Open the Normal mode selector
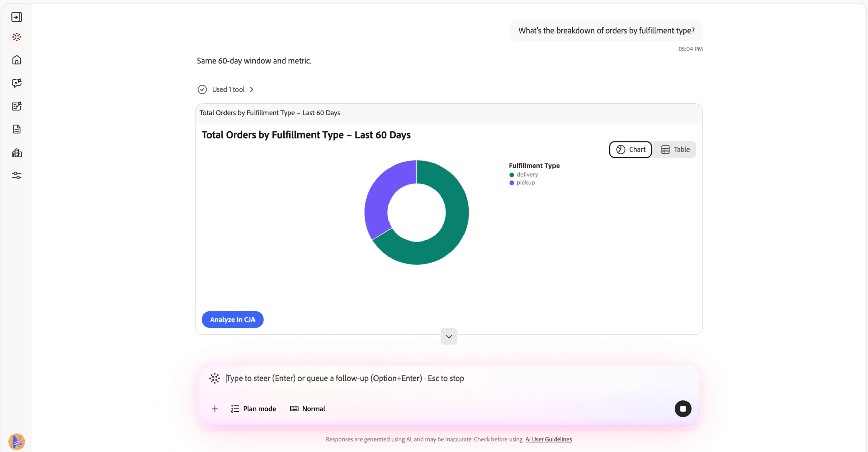The width and height of the screenshot is (868, 452). (x=307, y=409)
